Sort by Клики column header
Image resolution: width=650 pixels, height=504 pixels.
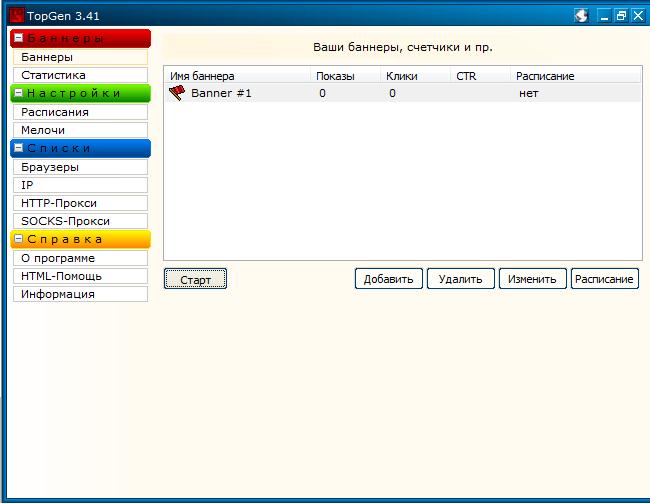415,76
